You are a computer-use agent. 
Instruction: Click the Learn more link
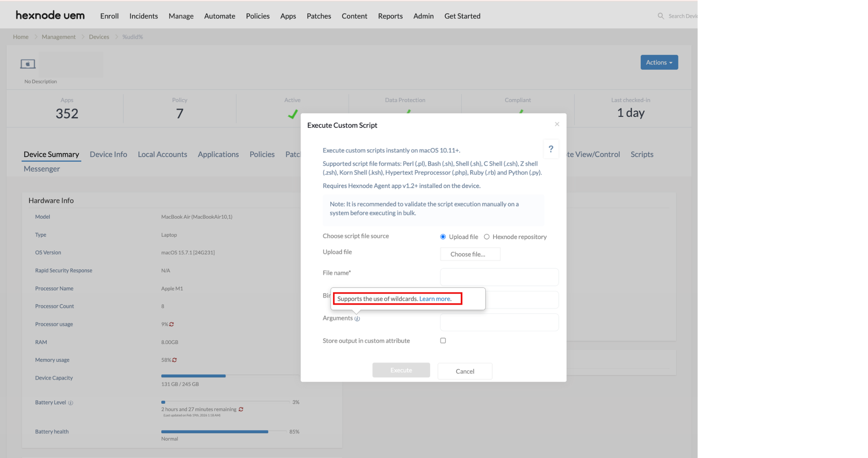[x=434, y=299]
